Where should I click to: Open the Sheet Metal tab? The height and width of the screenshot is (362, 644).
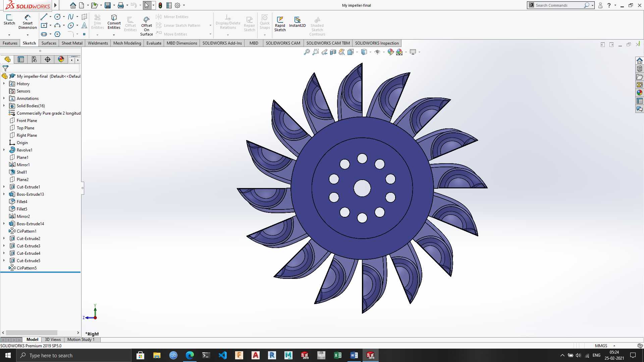(x=72, y=43)
